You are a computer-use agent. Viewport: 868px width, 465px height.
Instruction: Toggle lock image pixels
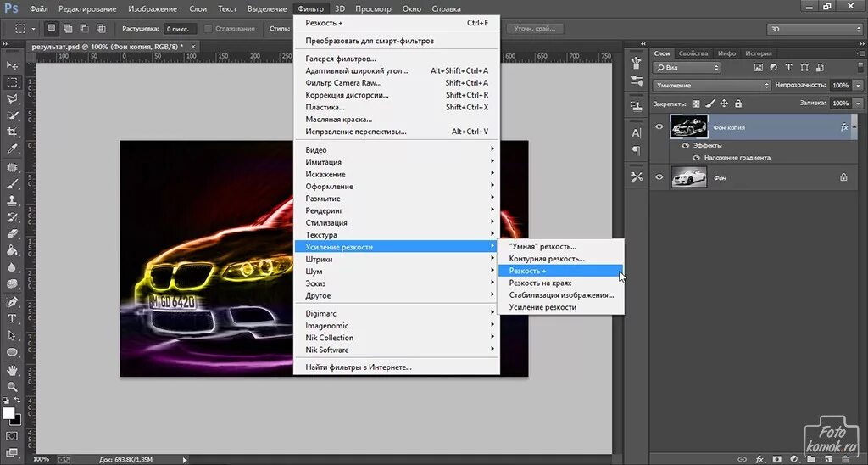click(x=709, y=104)
